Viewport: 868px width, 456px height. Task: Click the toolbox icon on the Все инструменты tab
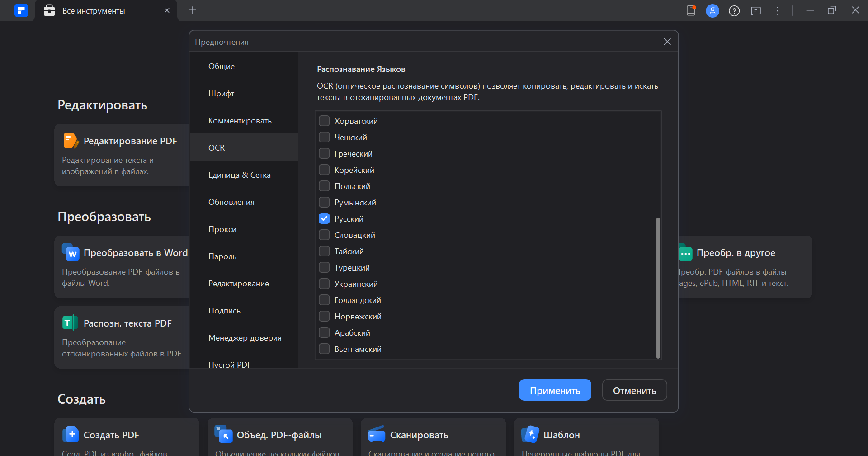point(49,10)
